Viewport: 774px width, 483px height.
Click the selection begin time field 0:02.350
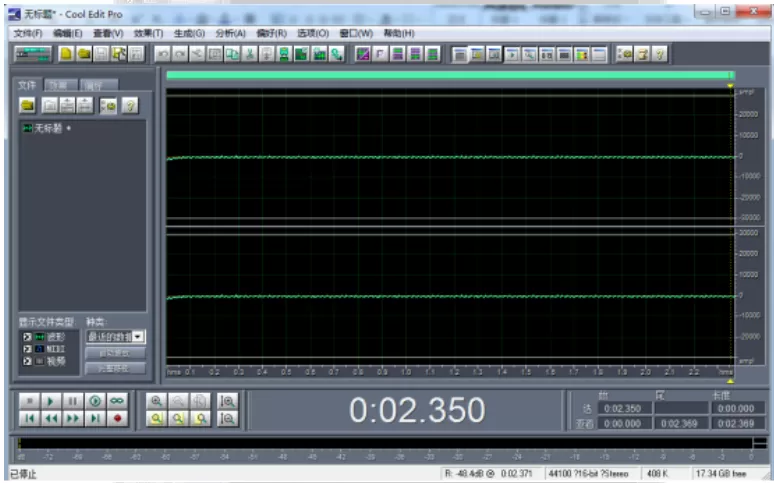click(x=623, y=408)
